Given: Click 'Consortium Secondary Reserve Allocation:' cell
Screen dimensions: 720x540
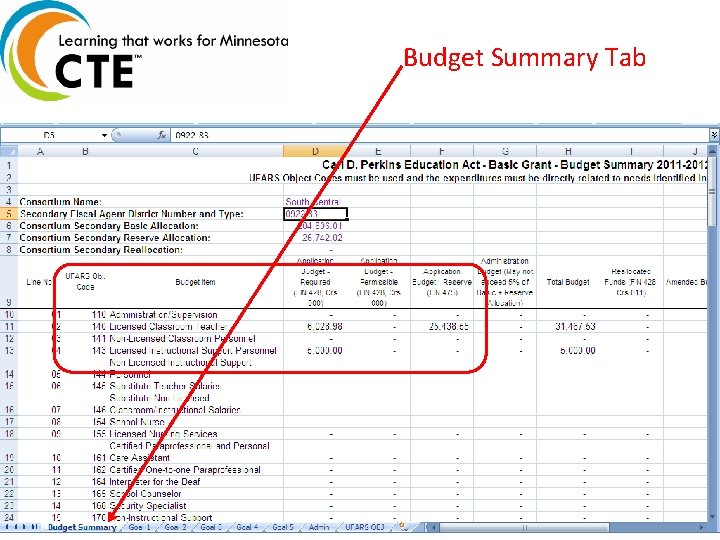Looking at the screenshot, I should point(115,238).
